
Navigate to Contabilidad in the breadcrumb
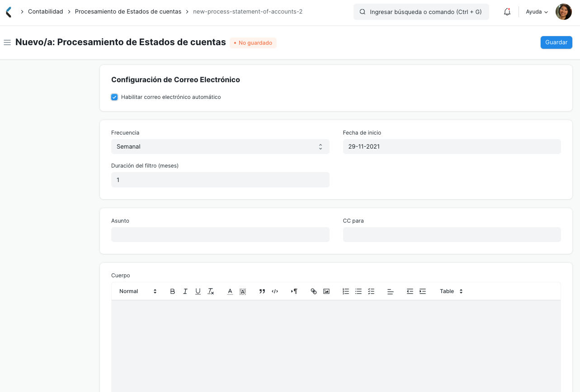(45, 12)
